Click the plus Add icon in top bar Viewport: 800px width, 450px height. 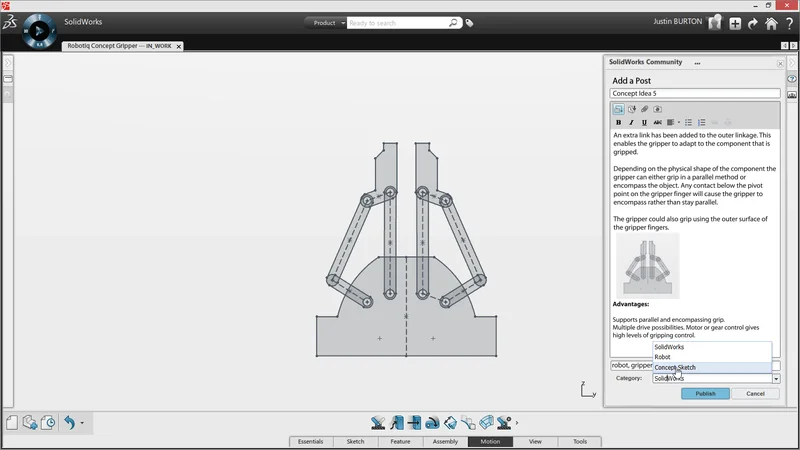735,23
